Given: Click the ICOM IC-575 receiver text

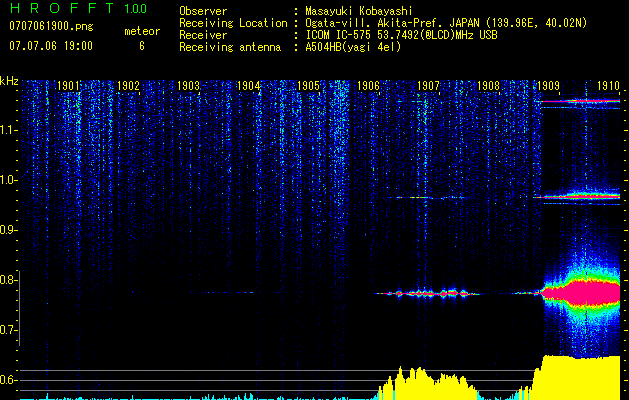Looking at the screenshot, I should click(x=401, y=35).
